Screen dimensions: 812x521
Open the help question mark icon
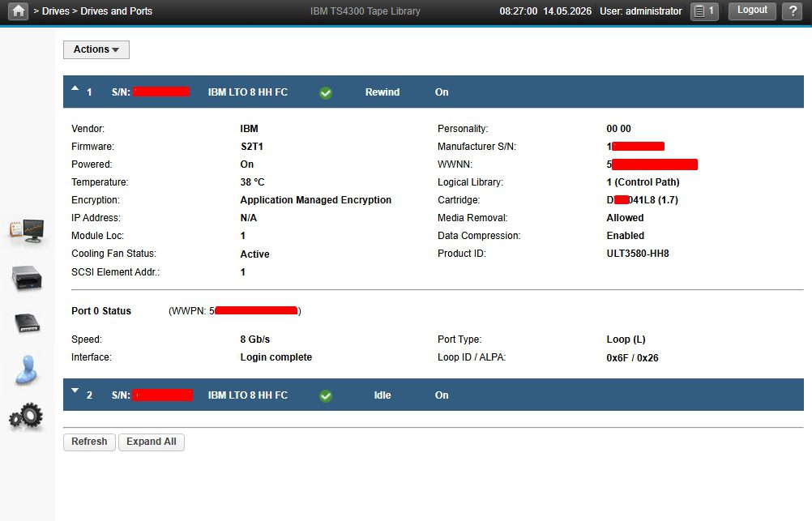[793, 11]
